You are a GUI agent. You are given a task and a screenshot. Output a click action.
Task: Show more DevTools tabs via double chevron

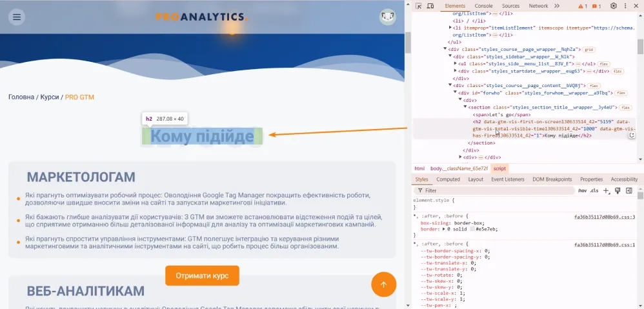pyautogui.click(x=556, y=6)
